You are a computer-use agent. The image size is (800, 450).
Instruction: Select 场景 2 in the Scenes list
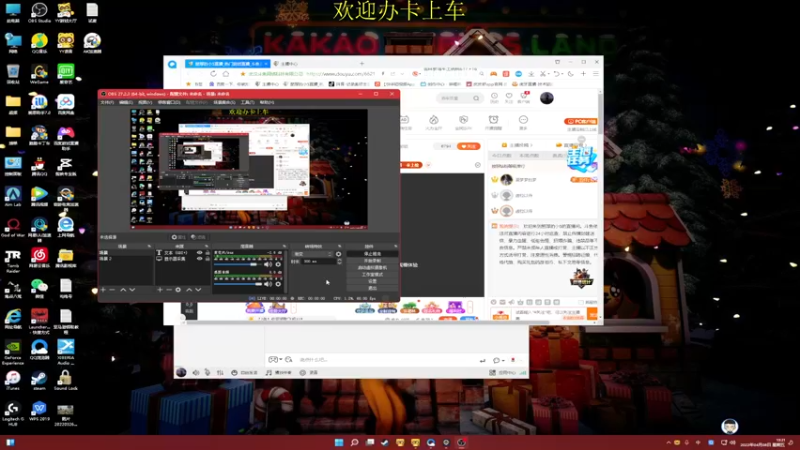click(x=126, y=259)
